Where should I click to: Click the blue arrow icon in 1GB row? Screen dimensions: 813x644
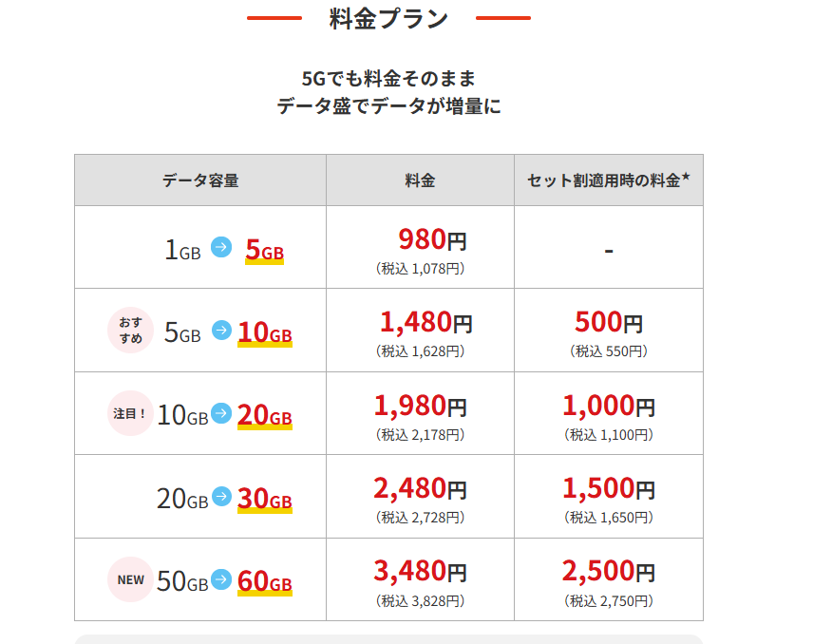point(221,248)
